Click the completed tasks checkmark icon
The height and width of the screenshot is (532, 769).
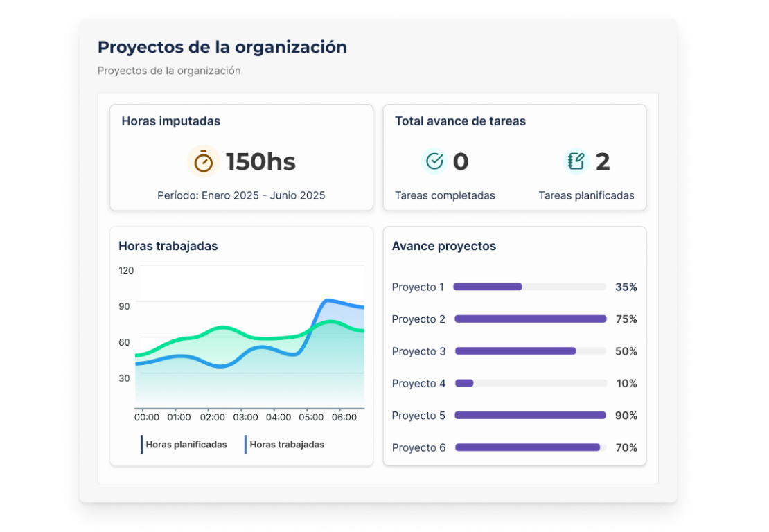tap(434, 161)
